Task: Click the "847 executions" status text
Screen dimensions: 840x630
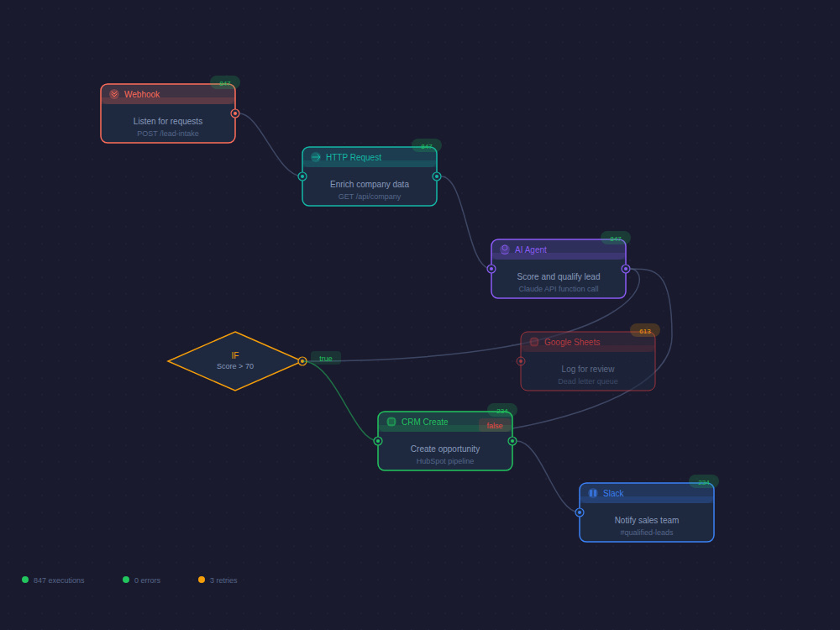Action: pos(59,580)
